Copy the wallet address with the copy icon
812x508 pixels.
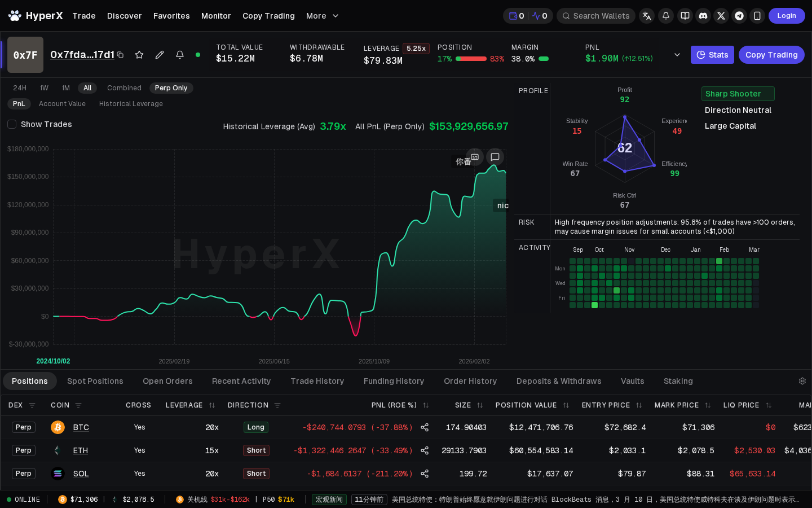pyautogui.click(x=120, y=55)
